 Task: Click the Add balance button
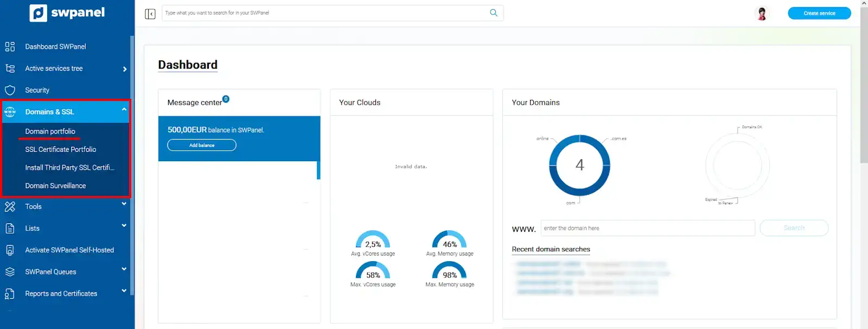pyautogui.click(x=202, y=145)
